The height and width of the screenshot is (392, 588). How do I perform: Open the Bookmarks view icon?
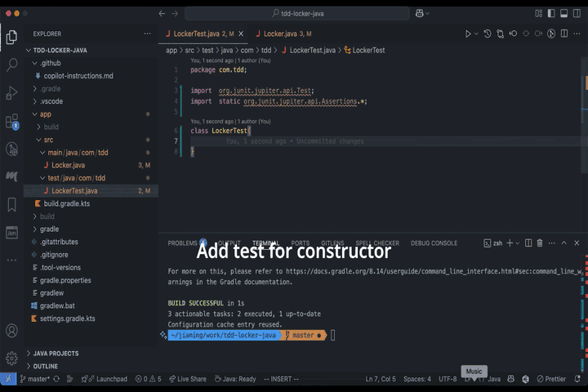coord(11,205)
